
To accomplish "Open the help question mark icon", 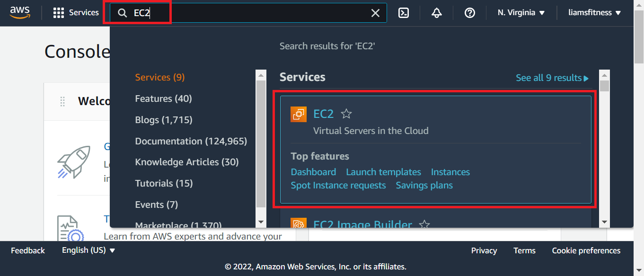I will click(x=469, y=13).
